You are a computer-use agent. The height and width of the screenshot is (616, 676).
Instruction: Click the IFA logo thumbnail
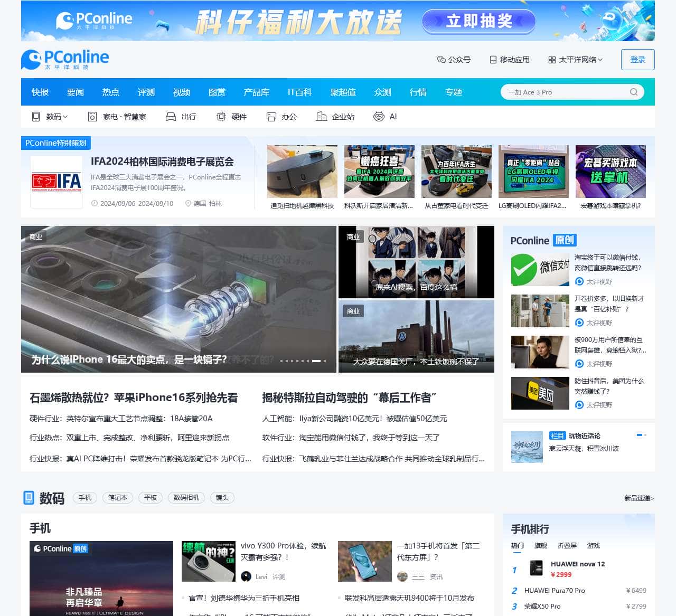(57, 182)
